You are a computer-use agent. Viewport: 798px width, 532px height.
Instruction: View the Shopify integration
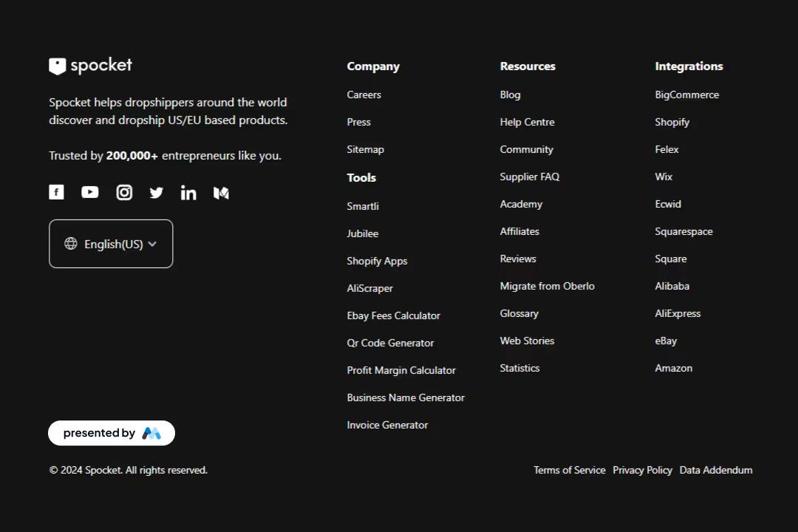[672, 122]
